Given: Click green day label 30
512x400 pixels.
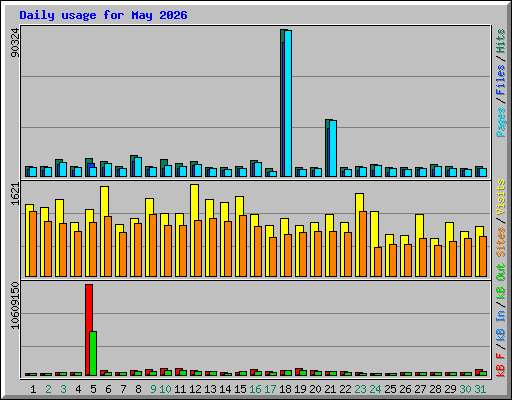Looking at the screenshot, I should 465,389.
